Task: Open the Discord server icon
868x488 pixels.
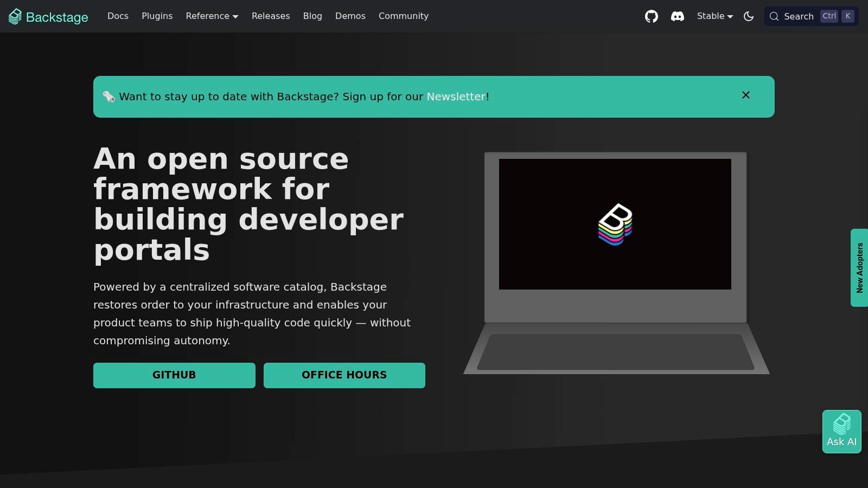Action: 677,16
